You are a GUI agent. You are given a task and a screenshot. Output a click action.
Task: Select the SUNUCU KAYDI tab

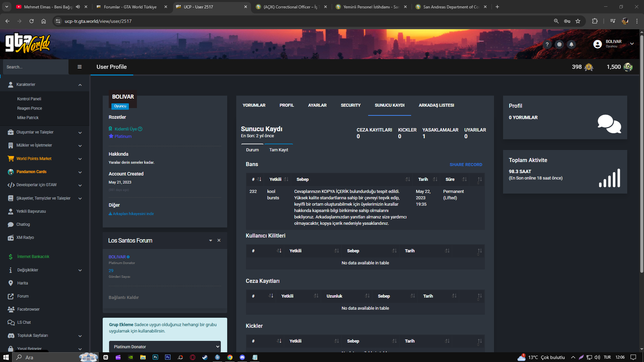click(x=390, y=105)
